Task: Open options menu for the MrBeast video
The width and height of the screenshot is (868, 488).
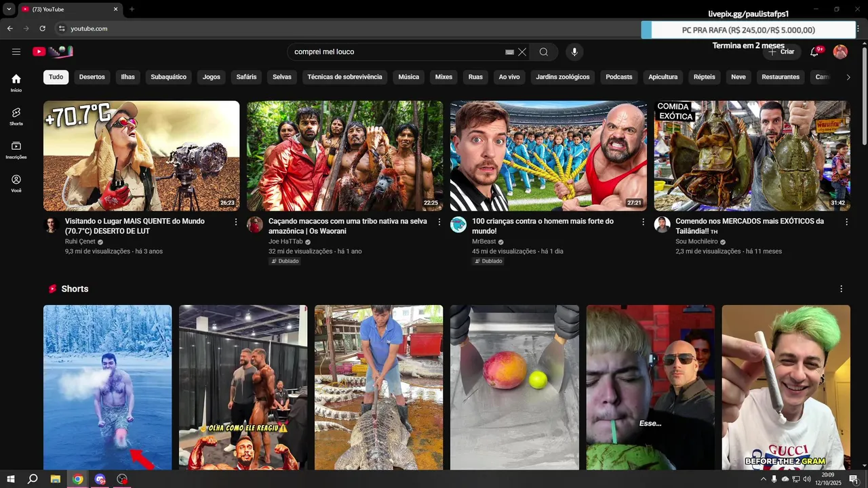Action: (x=643, y=222)
